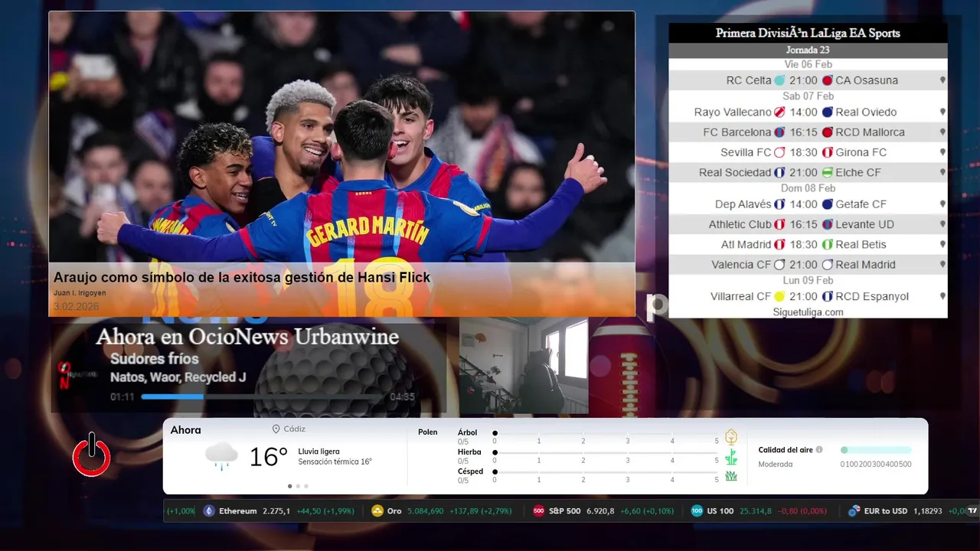Seek the Sudores fríos playback progress bar

262,396
